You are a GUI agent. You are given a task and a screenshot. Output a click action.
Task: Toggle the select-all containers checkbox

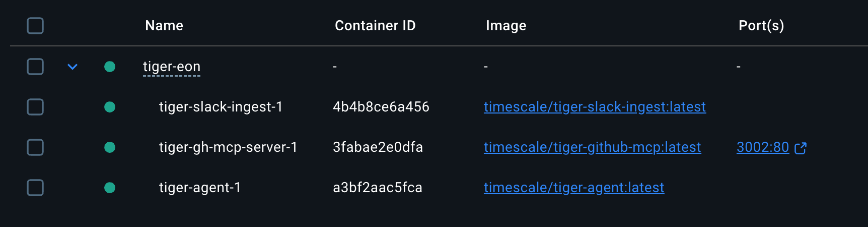35,26
